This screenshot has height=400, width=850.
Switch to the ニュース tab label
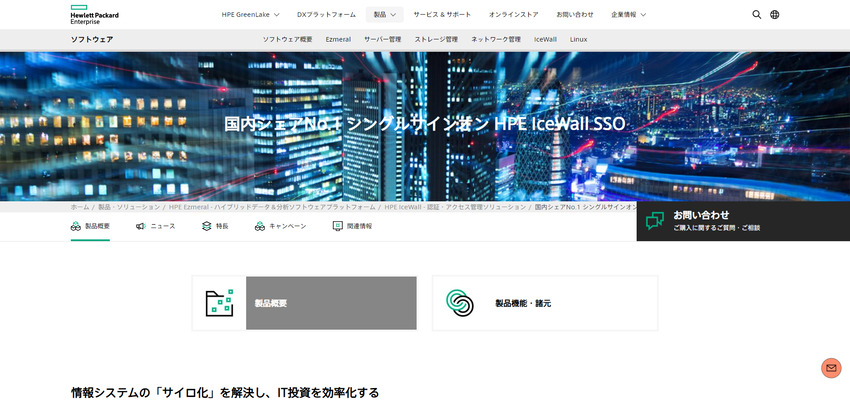(163, 226)
